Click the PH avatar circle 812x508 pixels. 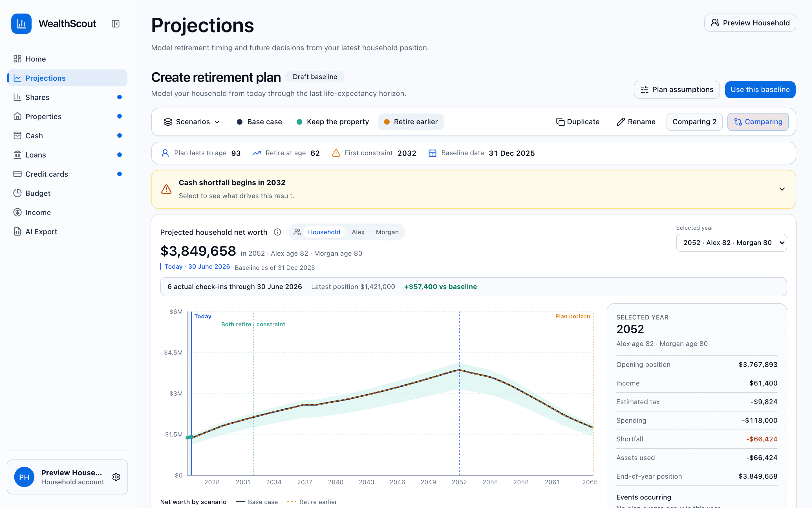tap(24, 477)
